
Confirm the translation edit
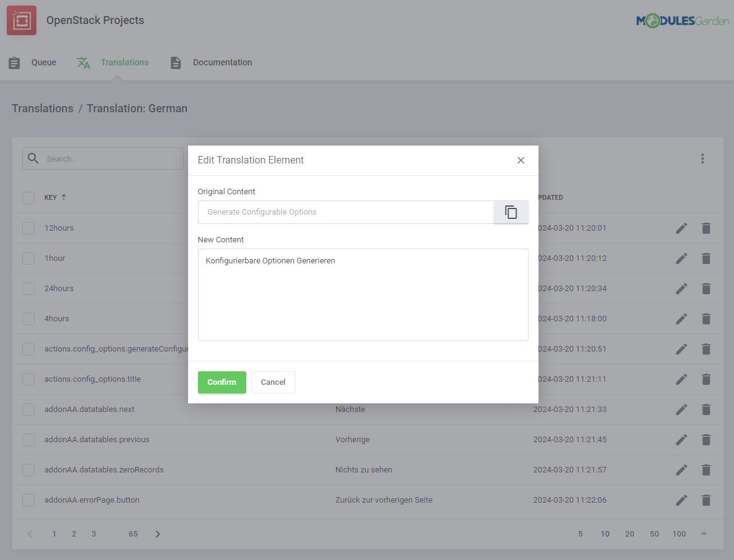tap(221, 382)
